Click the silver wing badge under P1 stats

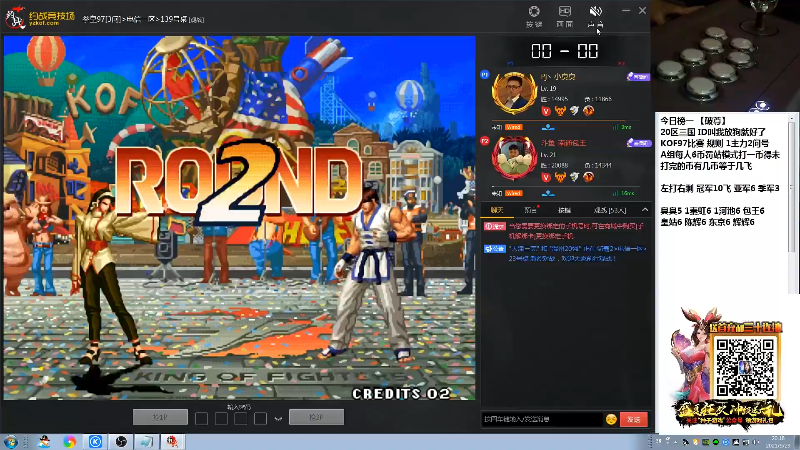[574, 111]
